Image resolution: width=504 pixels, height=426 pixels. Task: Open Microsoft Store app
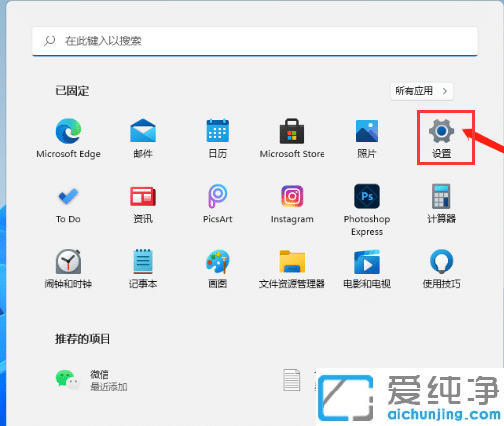click(292, 138)
